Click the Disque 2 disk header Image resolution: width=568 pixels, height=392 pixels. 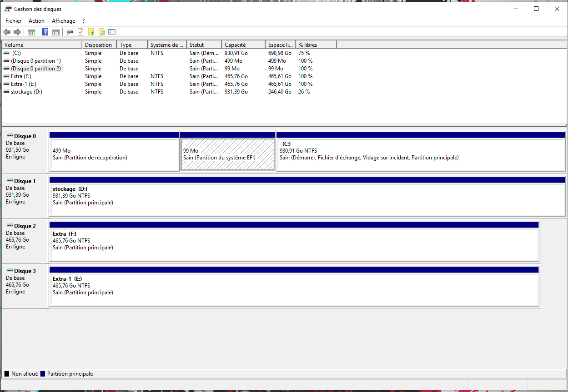point(25,241)
